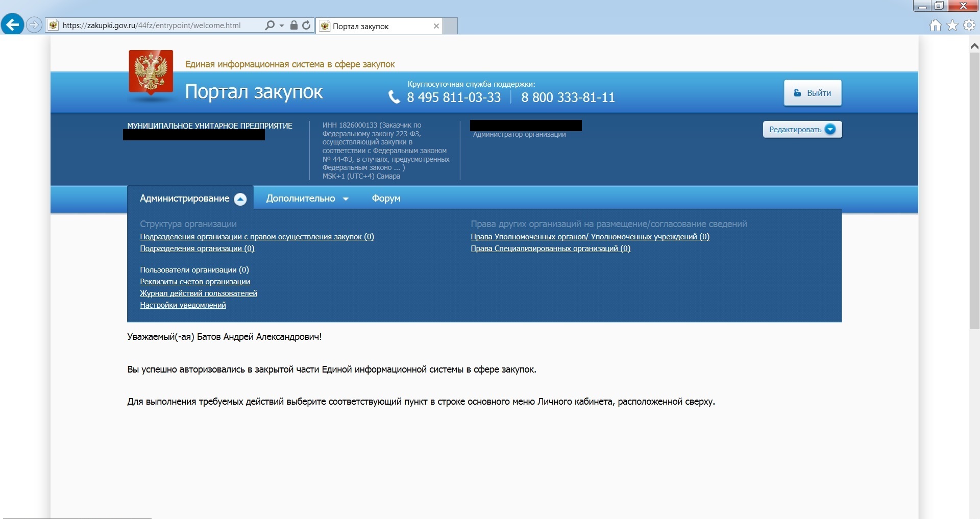Click the refresh page icon
980x519 pixels.
pos(306,25)
